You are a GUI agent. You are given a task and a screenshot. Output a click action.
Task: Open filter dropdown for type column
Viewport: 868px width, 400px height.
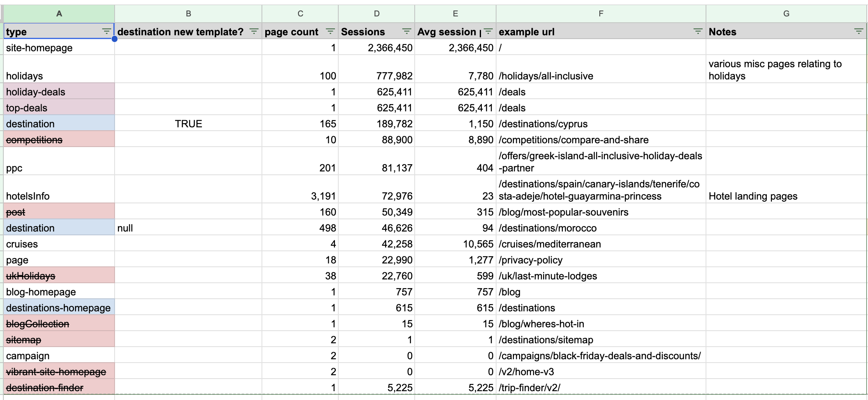pyautogui.click(x=107, y=32)
